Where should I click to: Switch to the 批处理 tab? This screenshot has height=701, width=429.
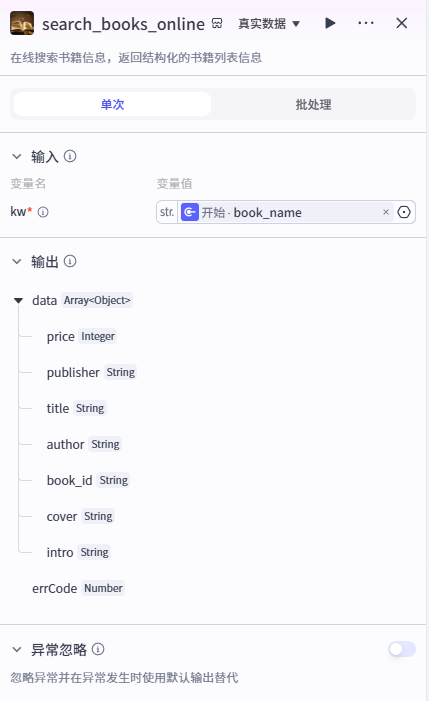tap(313, 104)
